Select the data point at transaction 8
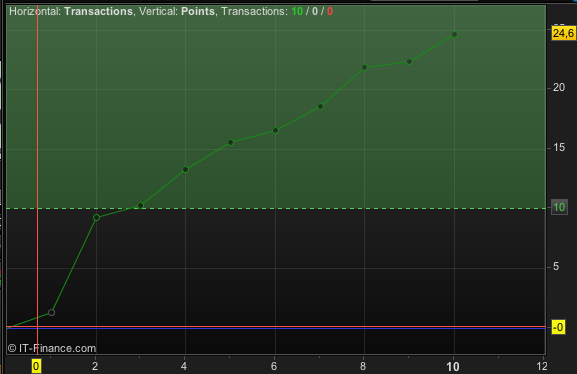 point(364,67)
